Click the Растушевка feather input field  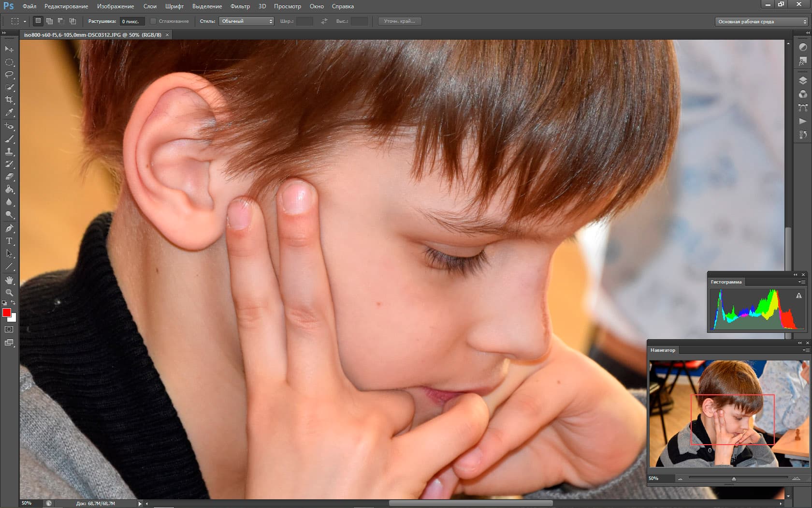(132, 21)
